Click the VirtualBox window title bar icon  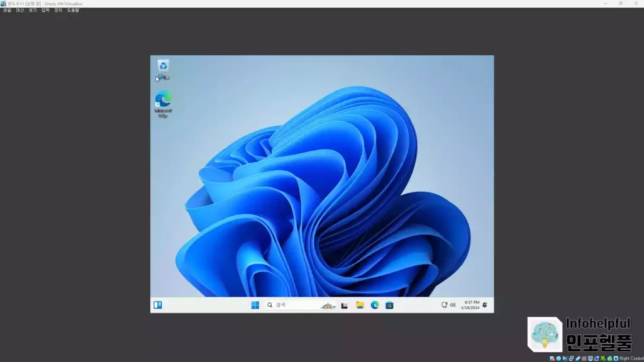click(3, 4)
